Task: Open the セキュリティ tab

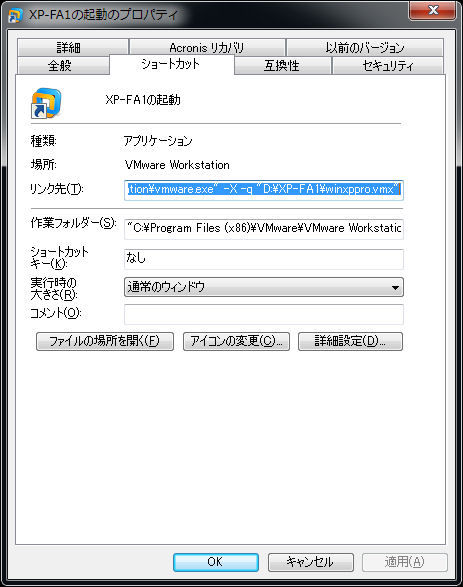Action: 388,66
